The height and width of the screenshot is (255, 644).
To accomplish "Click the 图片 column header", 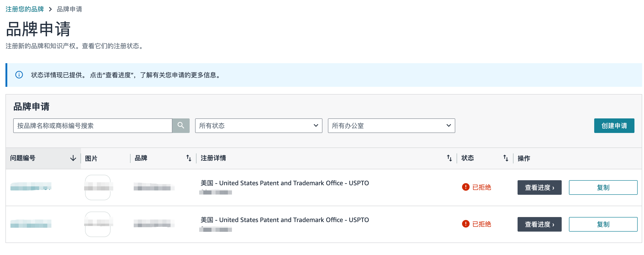I will (x=91, y=158).
